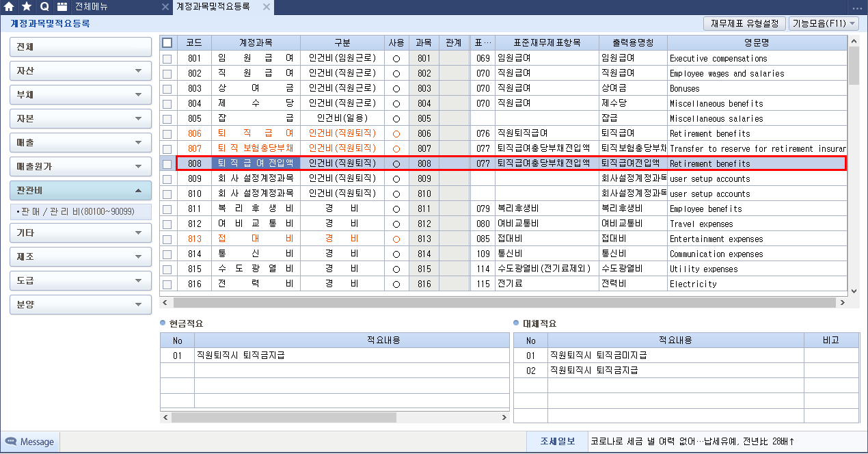Select the 퇴직급여전입액 account name cell
Viewport: 868px width, 454px height.
coord(256,163)
